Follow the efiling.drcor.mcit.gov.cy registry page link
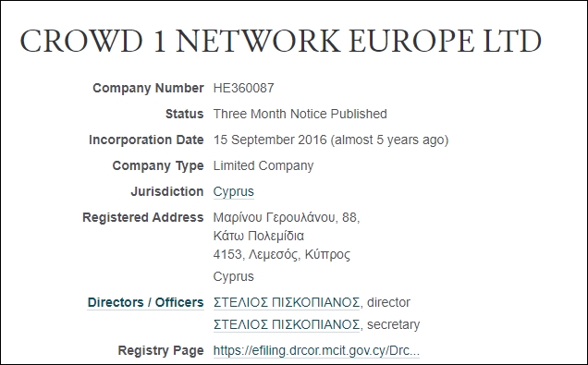Viewport: 588px width, 365px height. [316, 351]
